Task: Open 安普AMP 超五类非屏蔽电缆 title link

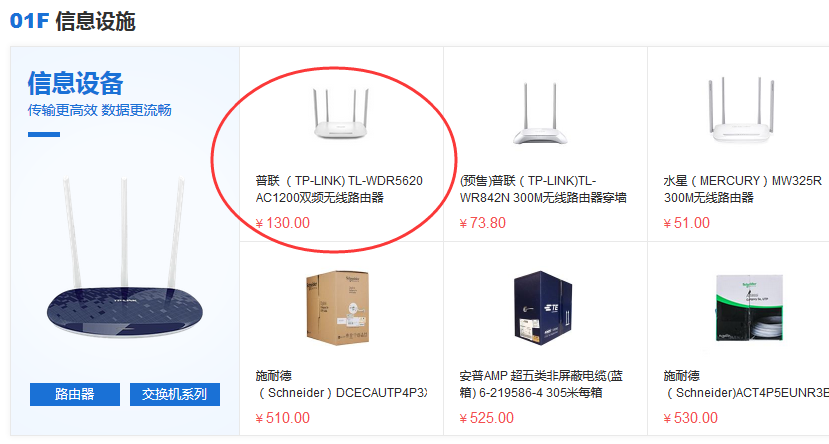Action: [541, 384]
